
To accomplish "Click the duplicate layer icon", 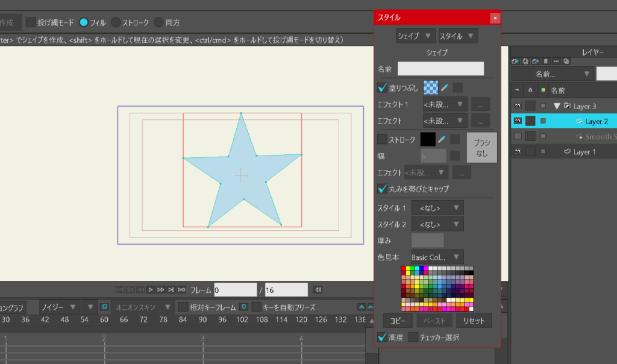I will [x=525, y=61].
